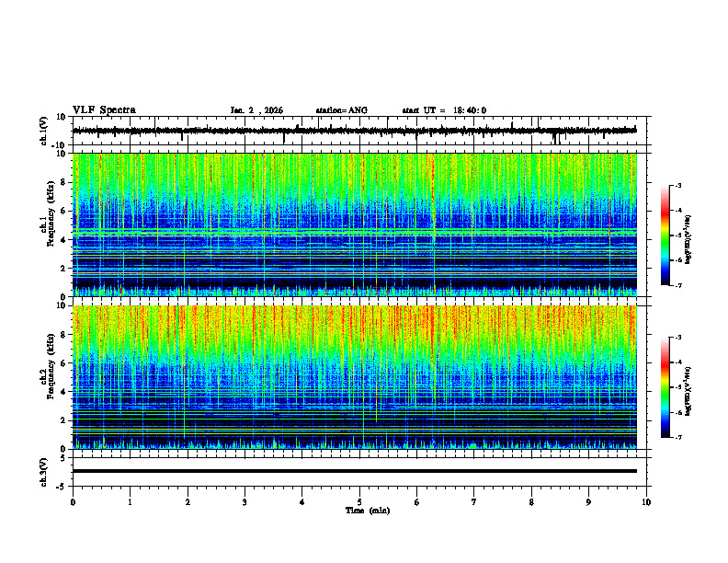This screenshot has width=728, height=563.
Task: Click the "start UT = 18:40:0" header text
Action: 444,110
